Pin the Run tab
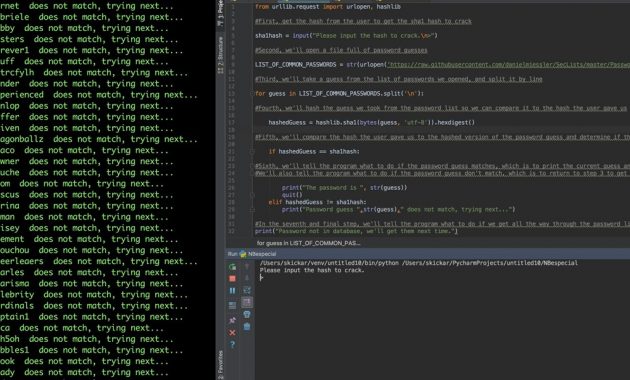The width and height of the screenshot is (630, 380). click(232, 321)
